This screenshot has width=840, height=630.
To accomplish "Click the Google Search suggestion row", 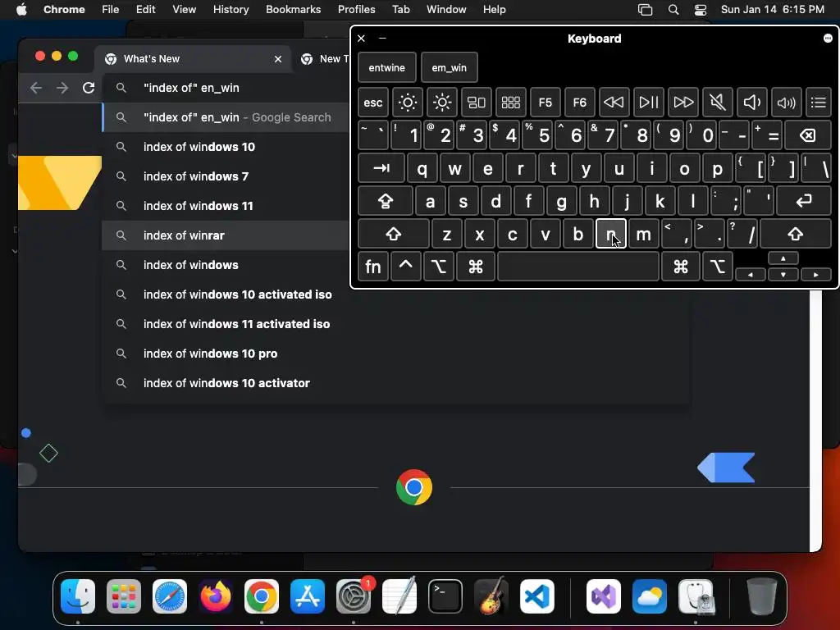I will click(x=225, y=117).
